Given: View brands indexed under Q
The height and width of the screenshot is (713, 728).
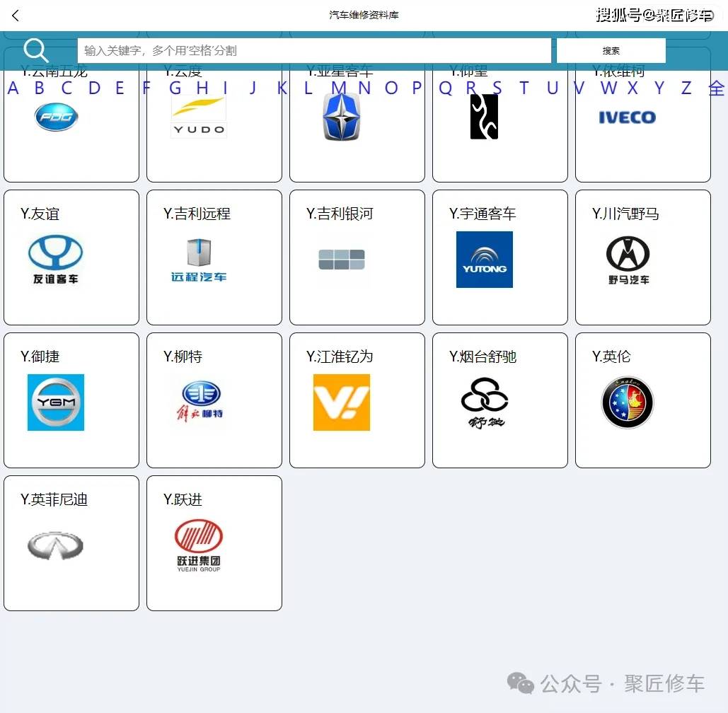Looking at the screenshot, I should pyautogui.click(x=445, y=88).
